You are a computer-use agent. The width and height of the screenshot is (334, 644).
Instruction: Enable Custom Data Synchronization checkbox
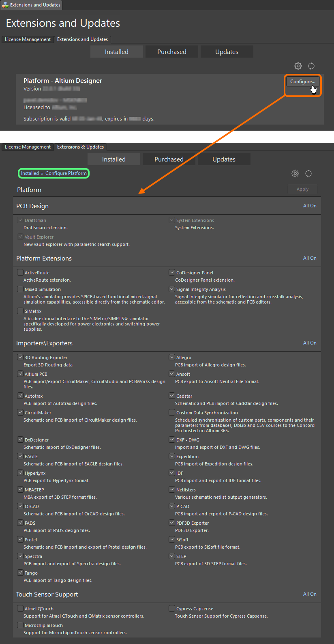[x=172, y=412]
